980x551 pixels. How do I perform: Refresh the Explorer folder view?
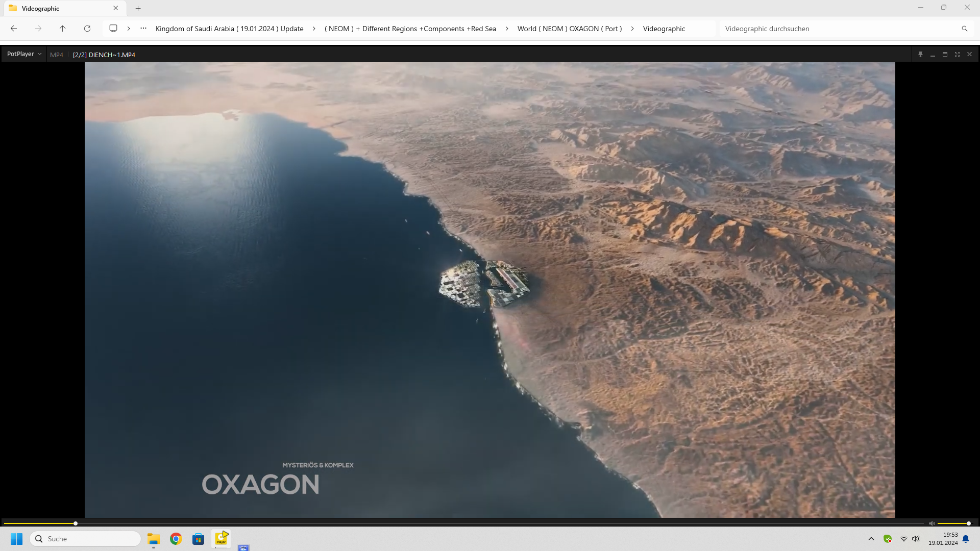click(x=87, y=29)
